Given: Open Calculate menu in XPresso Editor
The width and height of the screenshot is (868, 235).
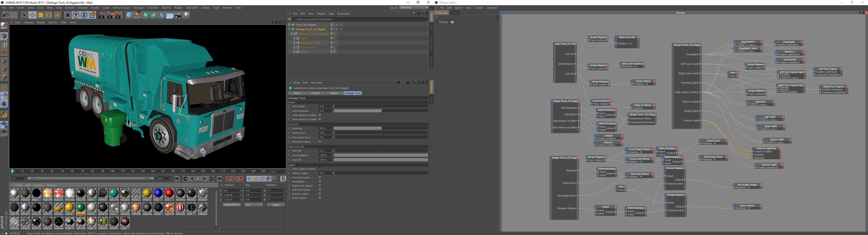Looking at the screenshot, I should click(492, 8).
